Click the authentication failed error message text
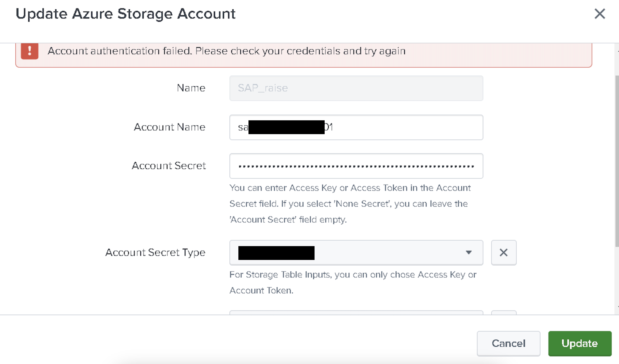The width and height of the screenshot is (619, 364). [x=227, y=51]
